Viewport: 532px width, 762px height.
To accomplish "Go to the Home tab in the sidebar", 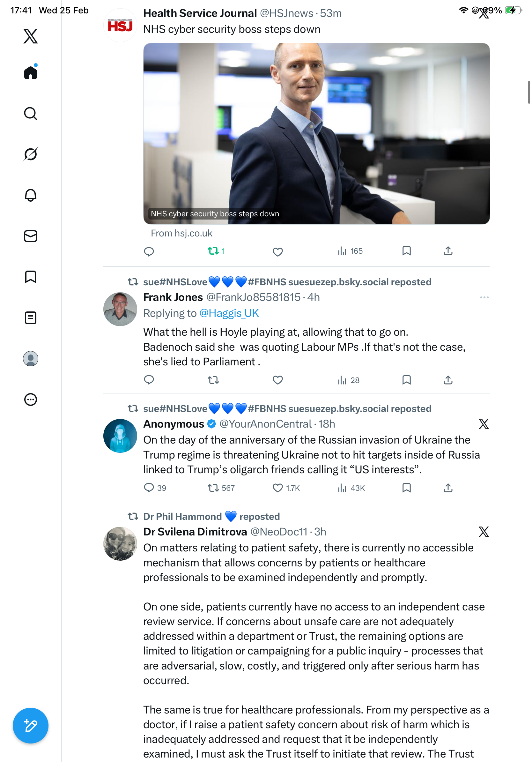I will 31,72.
